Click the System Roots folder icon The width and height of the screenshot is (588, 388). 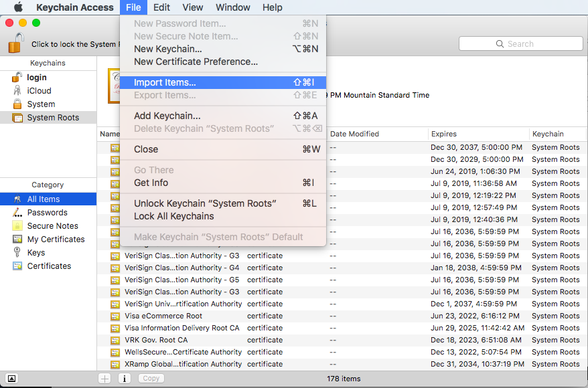pos(17,118)
